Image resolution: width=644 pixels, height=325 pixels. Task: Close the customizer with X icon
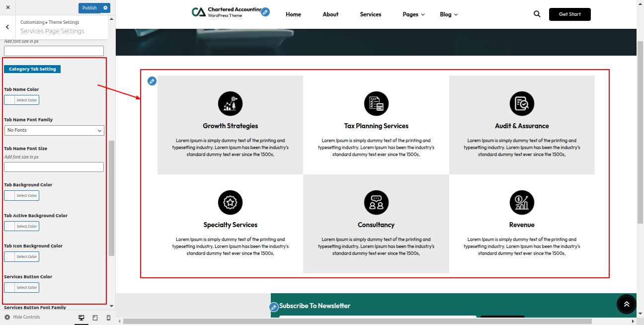coord(7,8)
